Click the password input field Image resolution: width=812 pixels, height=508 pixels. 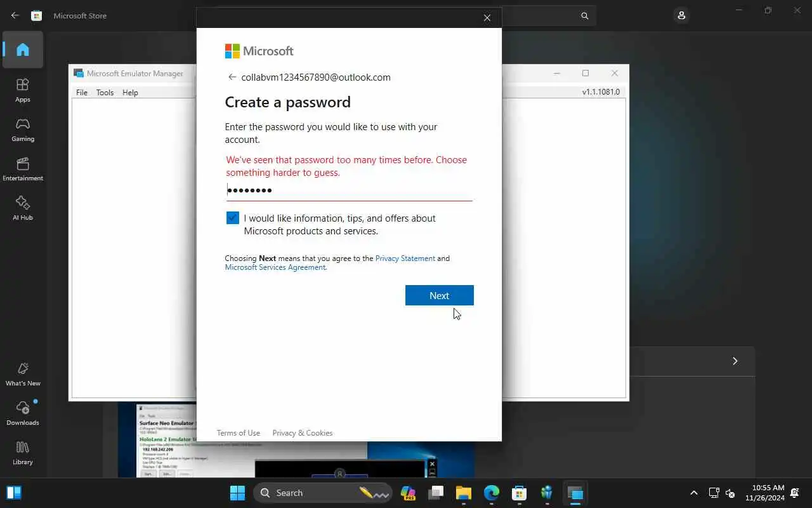[x=349, y=190]
